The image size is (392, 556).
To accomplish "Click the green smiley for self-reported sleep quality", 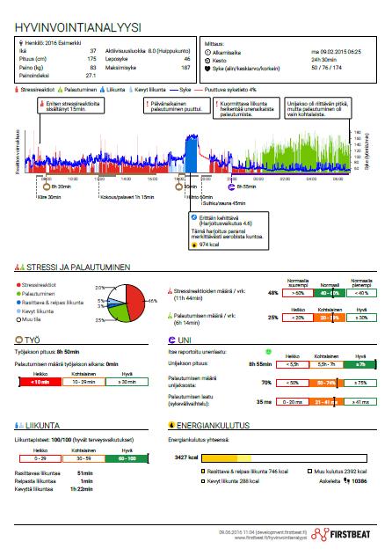I will [268, 352].
